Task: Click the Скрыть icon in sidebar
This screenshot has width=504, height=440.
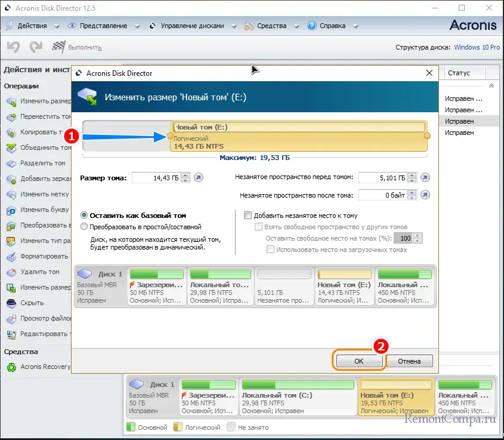Action: [x=11, y=303]
